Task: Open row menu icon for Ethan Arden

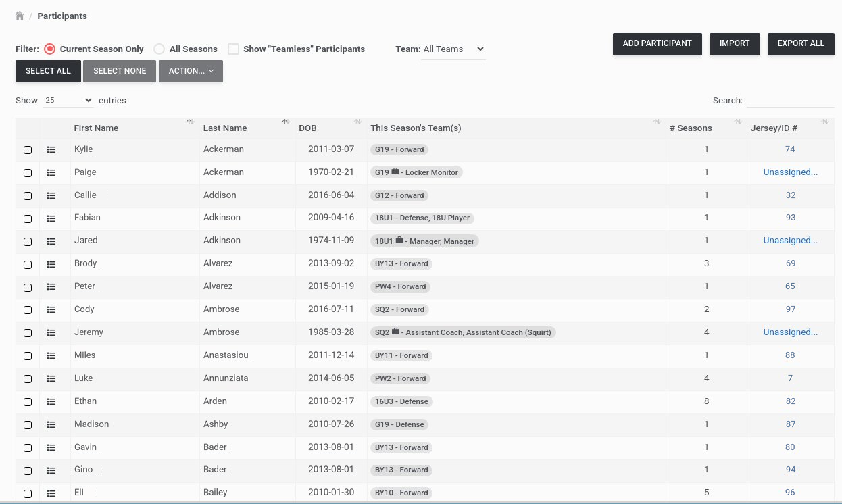Action: point(51,401)
